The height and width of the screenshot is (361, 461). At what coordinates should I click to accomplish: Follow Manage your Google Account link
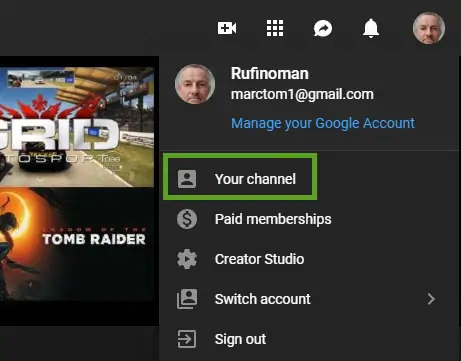click(x=323, y=123)
